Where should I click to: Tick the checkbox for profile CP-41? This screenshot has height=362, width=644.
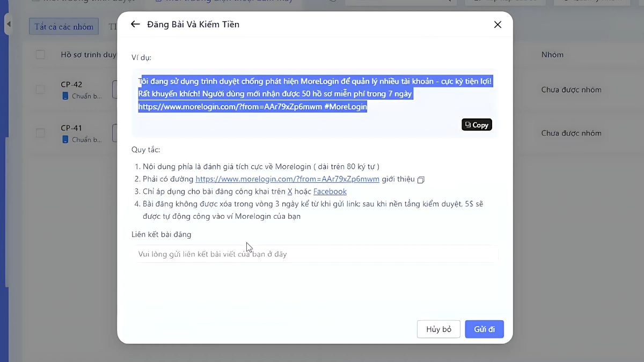click(x=40, y=133)
